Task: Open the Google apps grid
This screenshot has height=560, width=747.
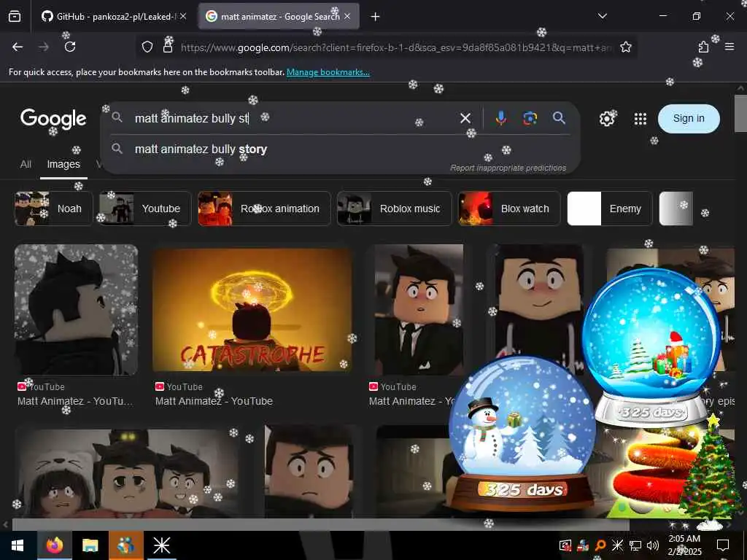Action: (x=640, y=119)
